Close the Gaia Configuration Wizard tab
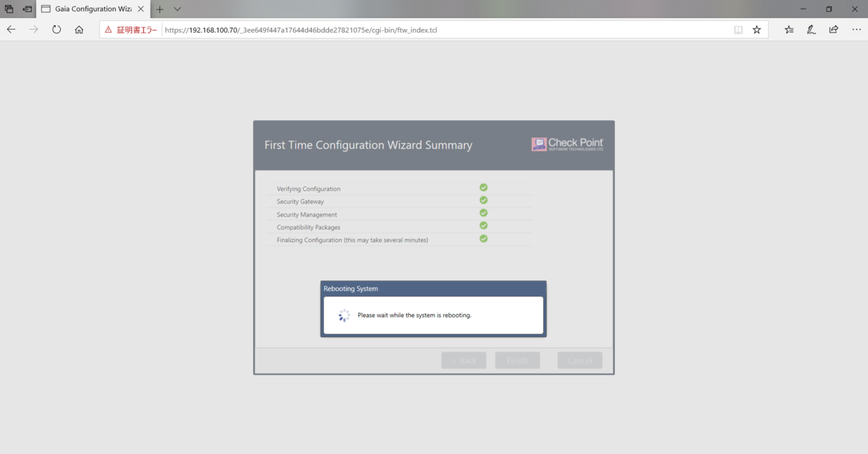Viewport: 868px width, 454px height. pos(141,9)
